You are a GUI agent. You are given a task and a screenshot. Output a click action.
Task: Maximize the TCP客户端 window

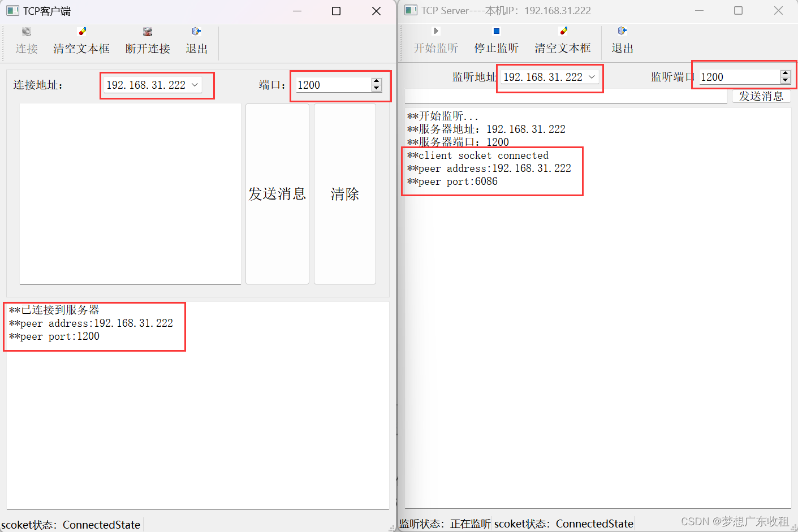click(336, 11)
